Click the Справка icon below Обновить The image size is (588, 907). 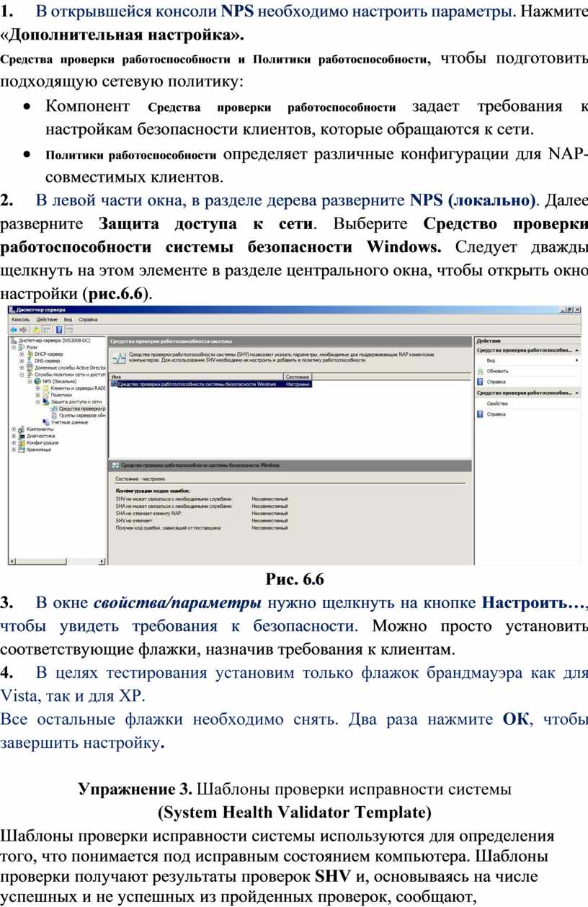coord(480,382)
